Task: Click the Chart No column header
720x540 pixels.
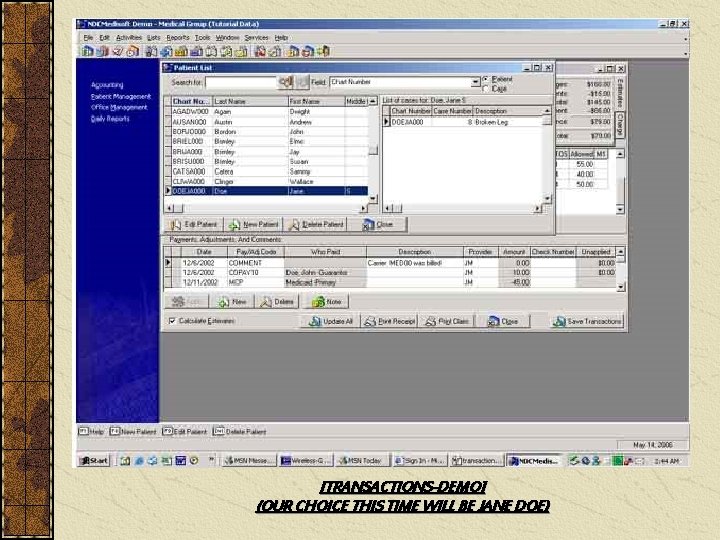Action: (x=191, y=101)
